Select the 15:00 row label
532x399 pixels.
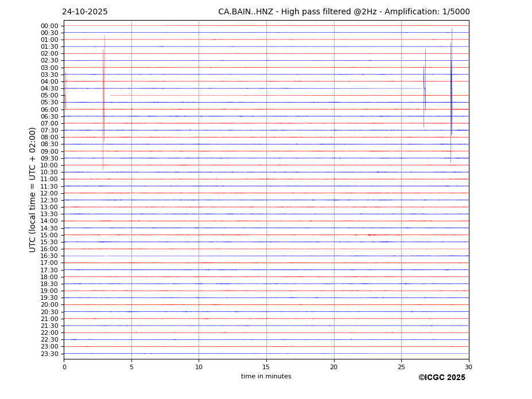point(49,235)
